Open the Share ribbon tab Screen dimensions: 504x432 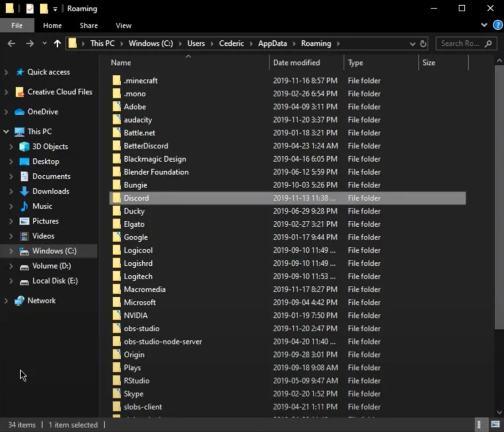(88, 25)
